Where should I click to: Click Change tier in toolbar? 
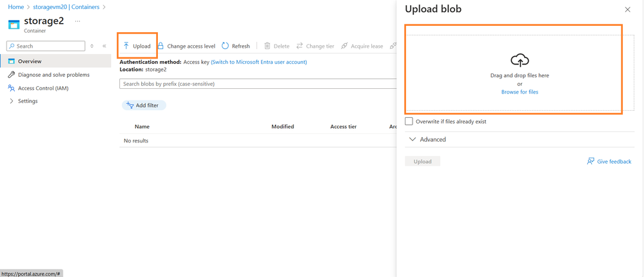tap(315, 46)
